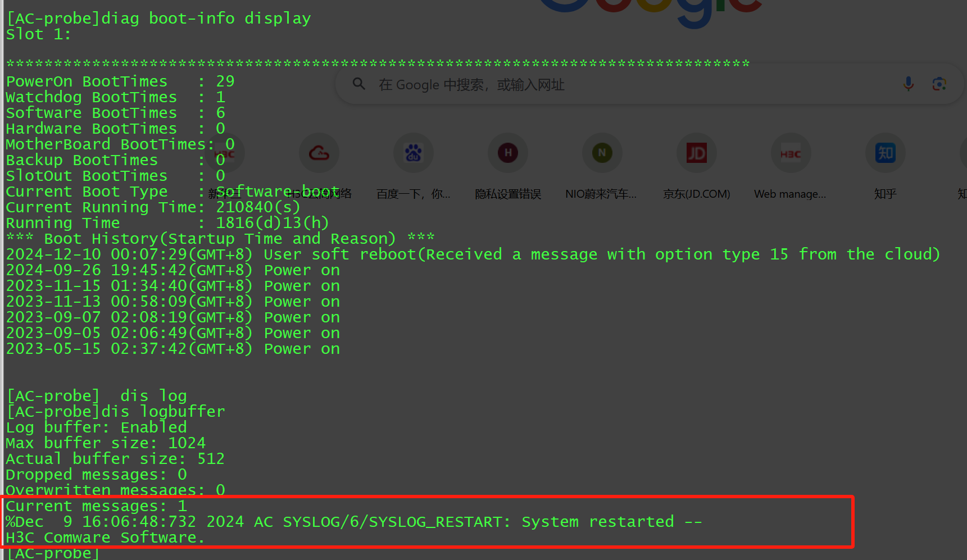Click the "Watchdog BootTimes" line

tap(116, 97)
